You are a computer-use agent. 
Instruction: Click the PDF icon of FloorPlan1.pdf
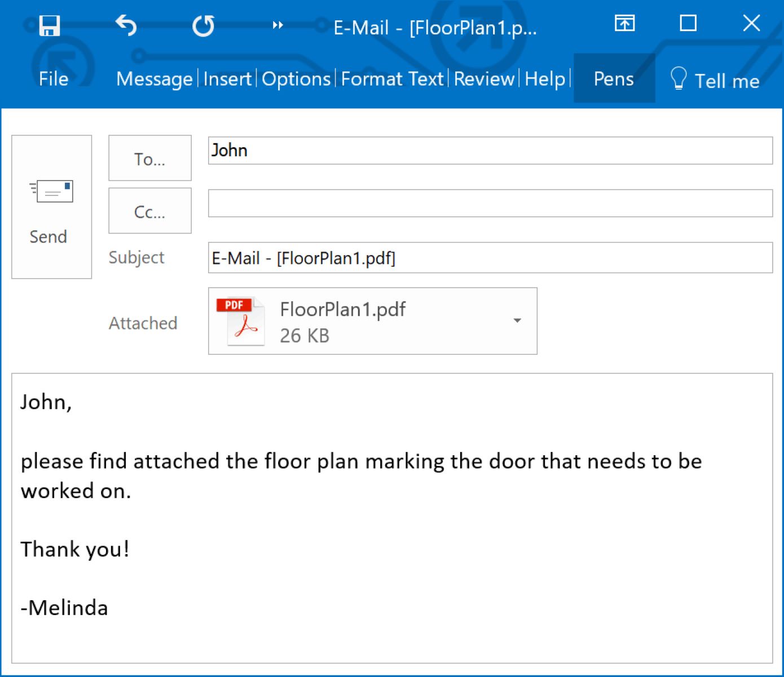[x=241, y=320]
